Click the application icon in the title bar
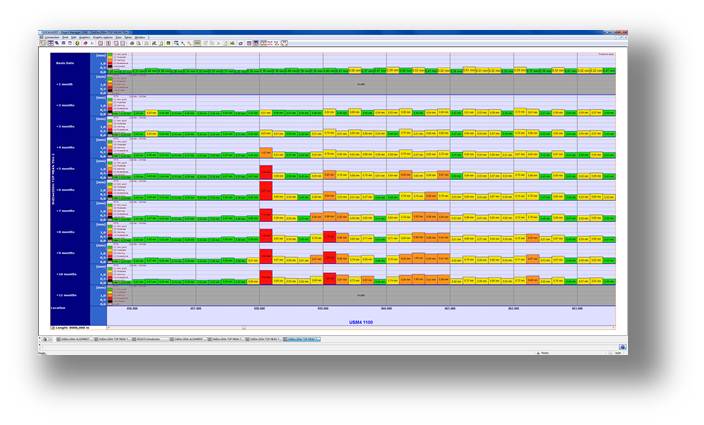704x425 pixels. (41, 32)
